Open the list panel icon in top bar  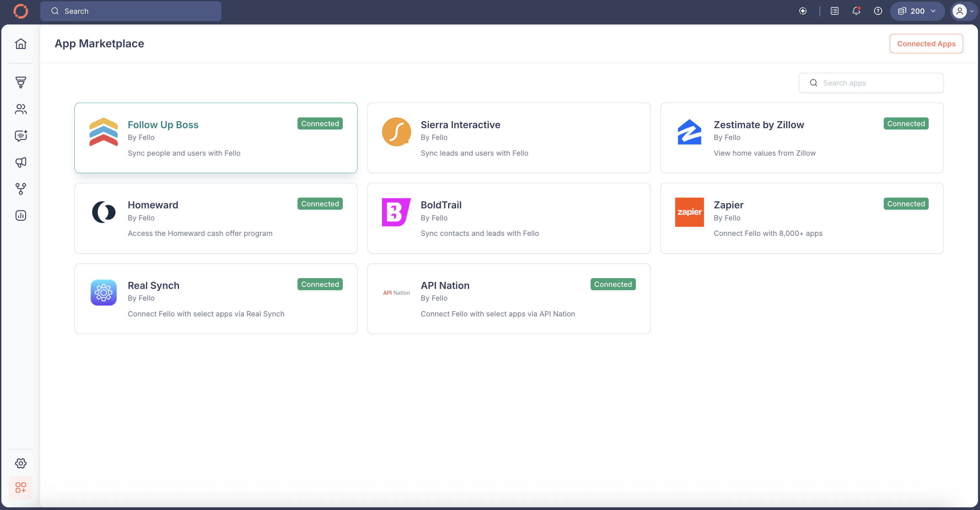tap(835, 11)
